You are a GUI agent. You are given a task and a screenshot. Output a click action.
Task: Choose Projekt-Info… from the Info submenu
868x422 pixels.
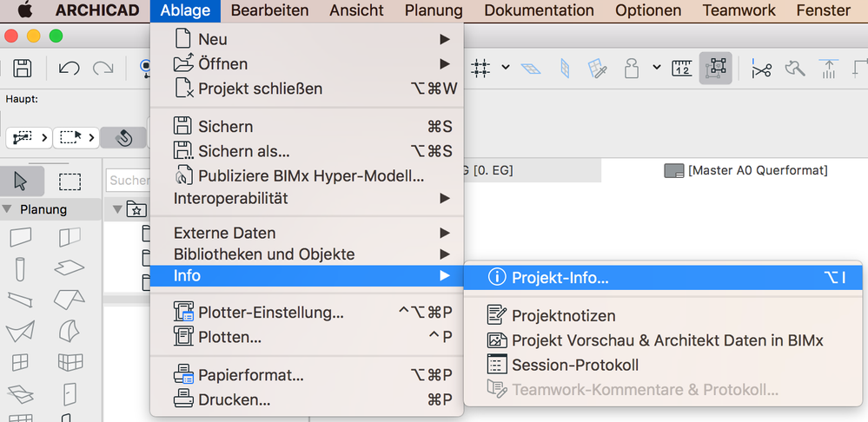(560, 278)
